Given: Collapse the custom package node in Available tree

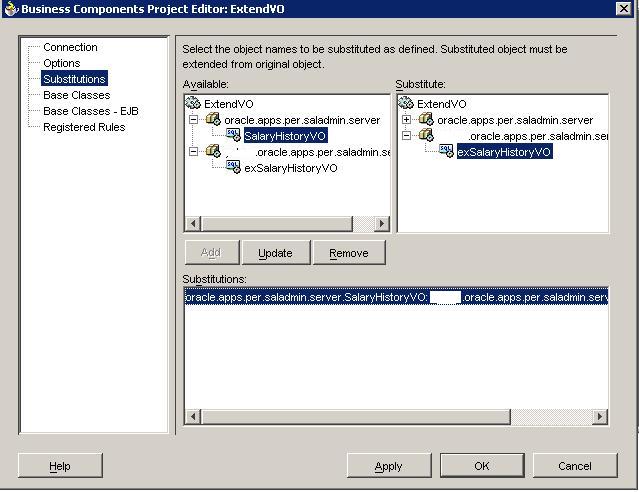Looking at the screenshot, I should [x=194, y=152].
